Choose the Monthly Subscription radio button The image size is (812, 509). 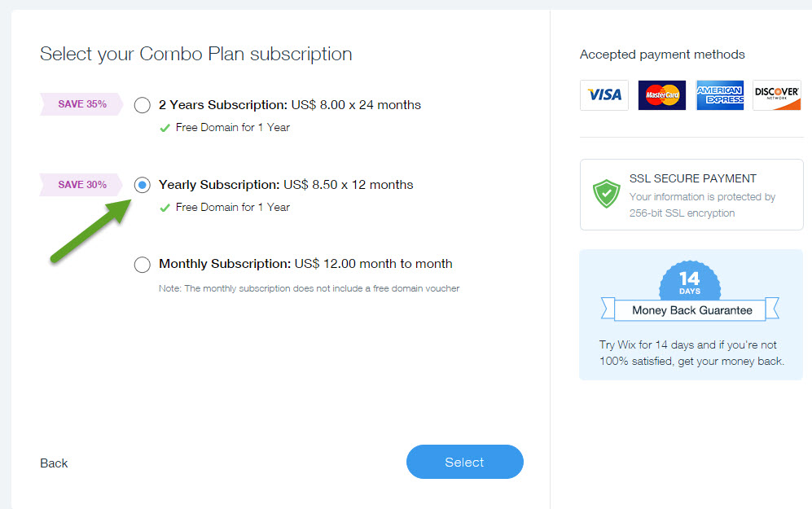(143, 265)
